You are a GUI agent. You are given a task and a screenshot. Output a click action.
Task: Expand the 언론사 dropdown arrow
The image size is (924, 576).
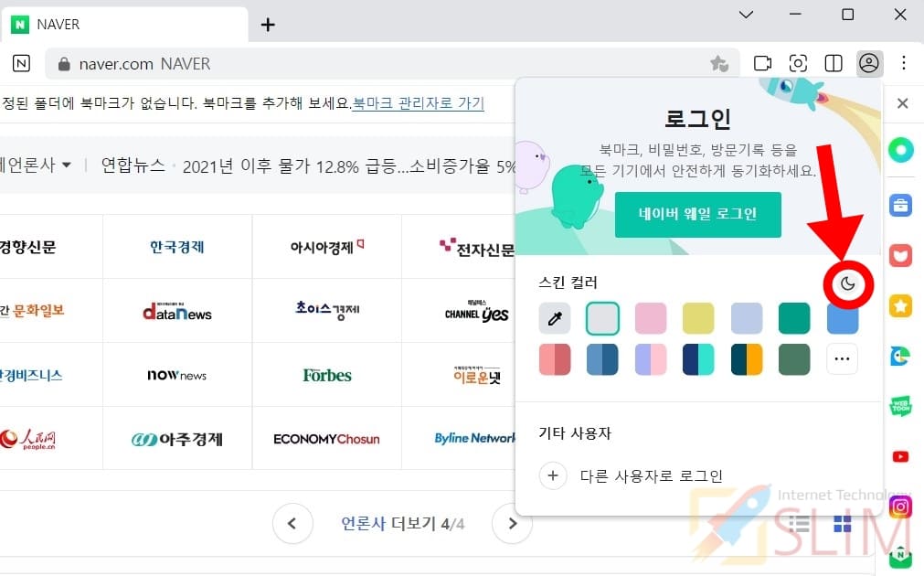67,165
